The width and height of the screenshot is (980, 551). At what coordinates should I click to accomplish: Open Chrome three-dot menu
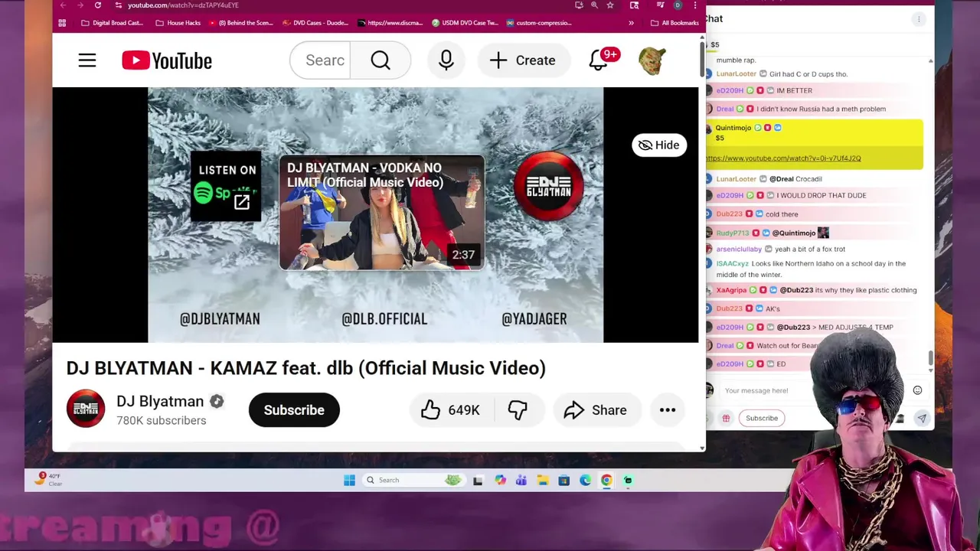[694, 5]
